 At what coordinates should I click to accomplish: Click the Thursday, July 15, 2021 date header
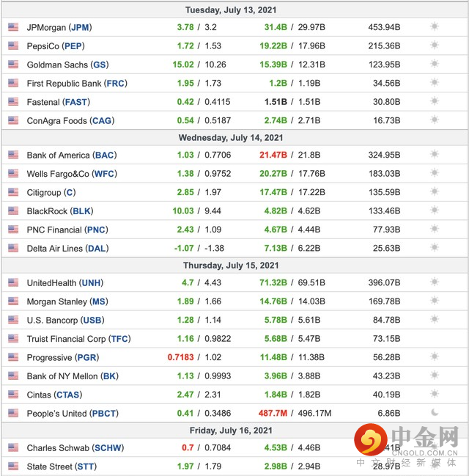(231, 266)
